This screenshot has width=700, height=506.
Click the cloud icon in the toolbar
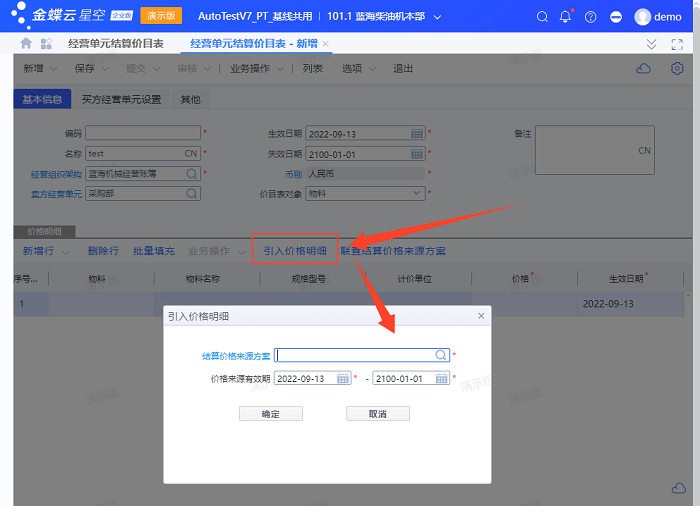point(645,68)
